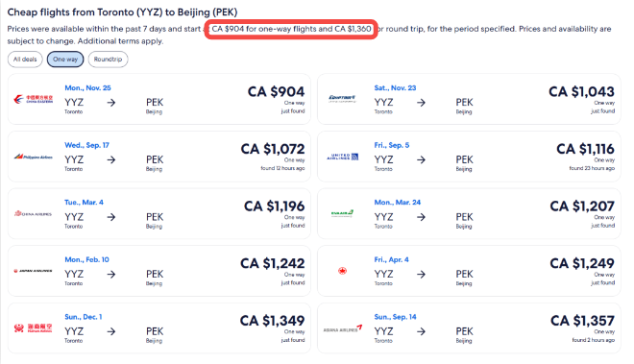
Task: Click the Air Canada maple leaf logo
Action: tap(343, 271)
